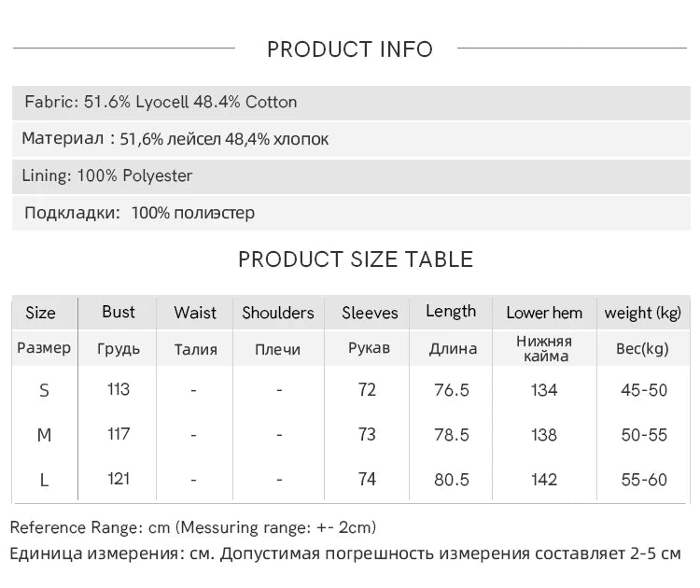Select the Fabric Lyocell Cotton row
The width and height of the screenshot is (700, 588).
coord(161,103)
